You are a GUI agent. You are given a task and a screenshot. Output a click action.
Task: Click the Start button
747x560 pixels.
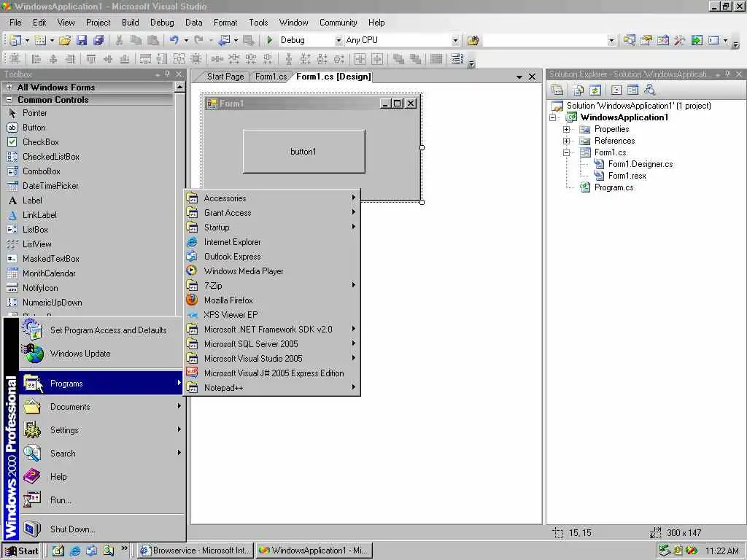point(21,551)
